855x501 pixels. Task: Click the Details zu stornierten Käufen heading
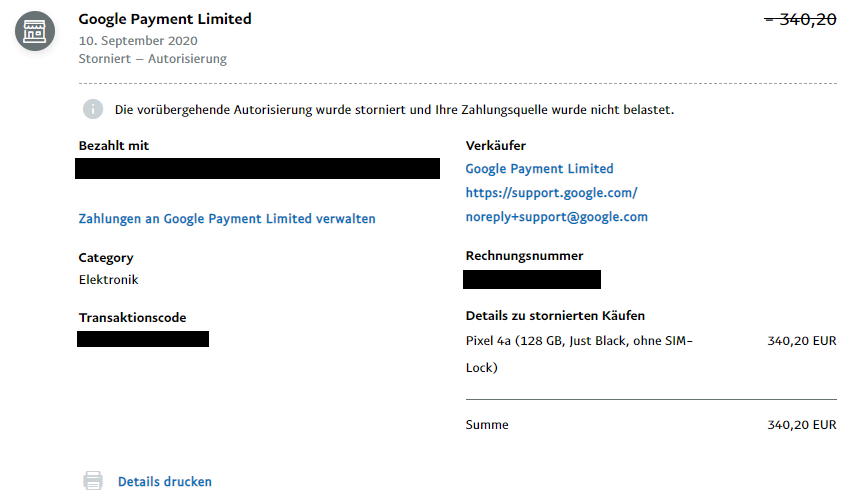pos(555,316)
